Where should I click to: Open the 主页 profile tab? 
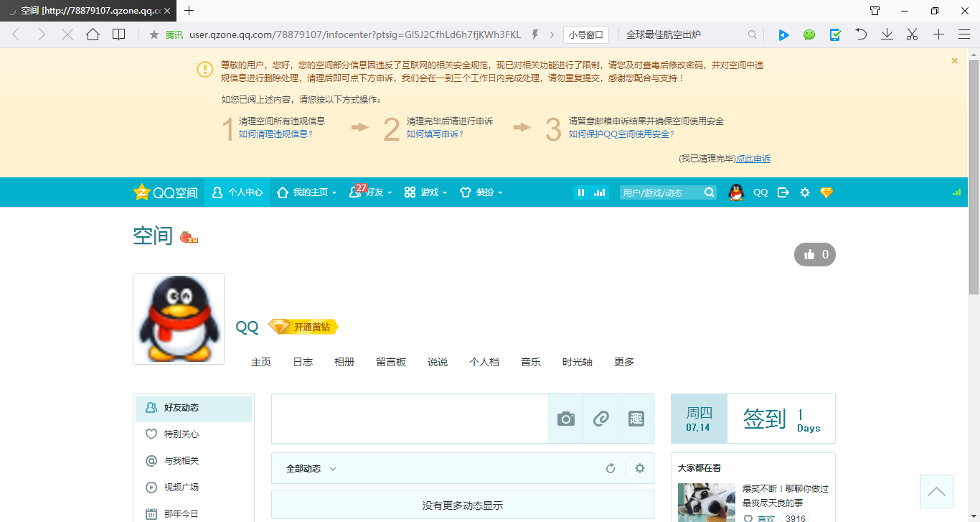click(261, 362)
